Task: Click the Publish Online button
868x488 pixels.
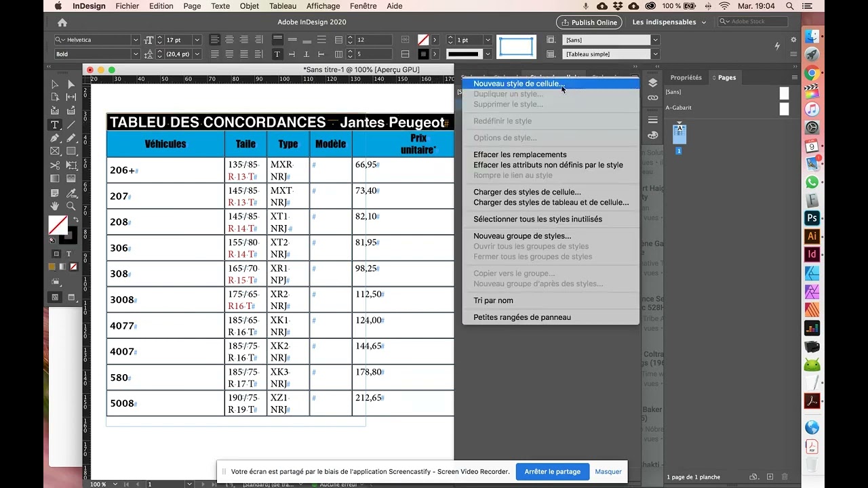Action: coord(589,22)
